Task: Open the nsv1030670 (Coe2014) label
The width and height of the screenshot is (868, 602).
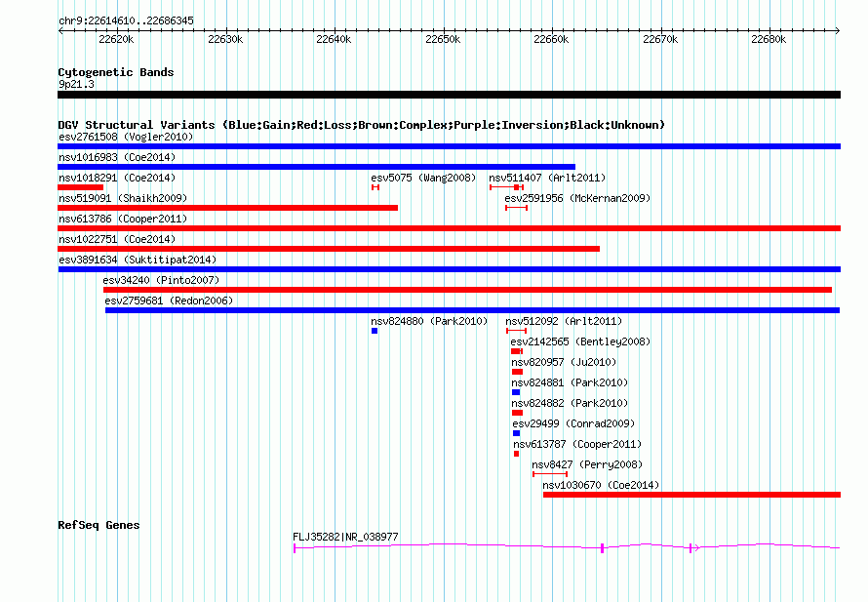Action: (601, 485)
